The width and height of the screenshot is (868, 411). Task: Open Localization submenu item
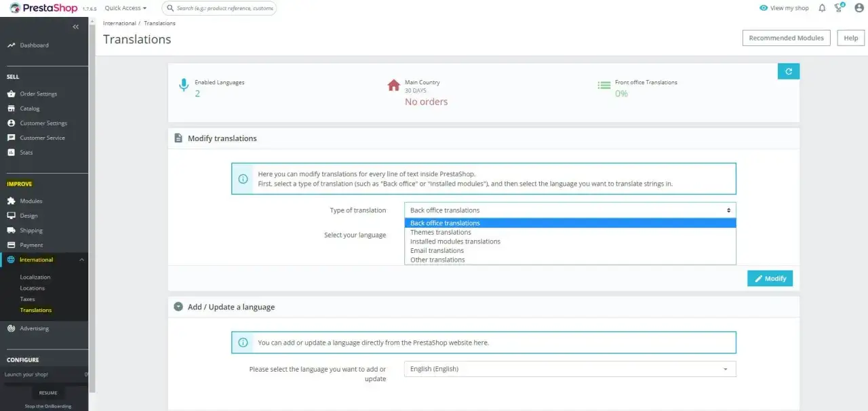click(35, 277)
